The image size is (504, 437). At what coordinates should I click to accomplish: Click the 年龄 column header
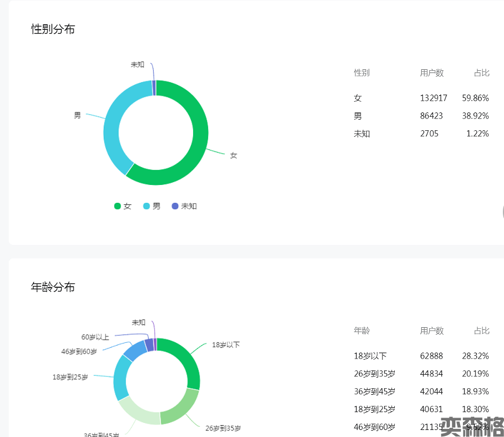(x=362, y=330)
